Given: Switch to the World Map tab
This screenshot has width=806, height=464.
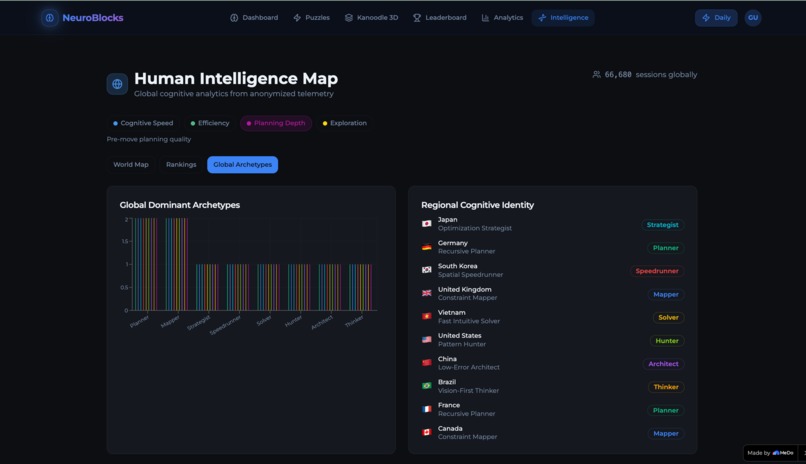Looking at the screenshot, I should (131, 164).
